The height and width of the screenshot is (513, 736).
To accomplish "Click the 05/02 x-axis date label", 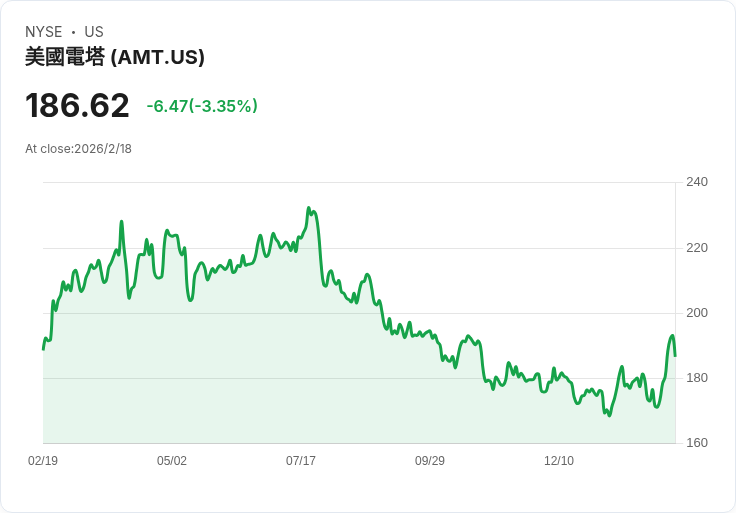I will pyautogui.click(x=172, y=461).
